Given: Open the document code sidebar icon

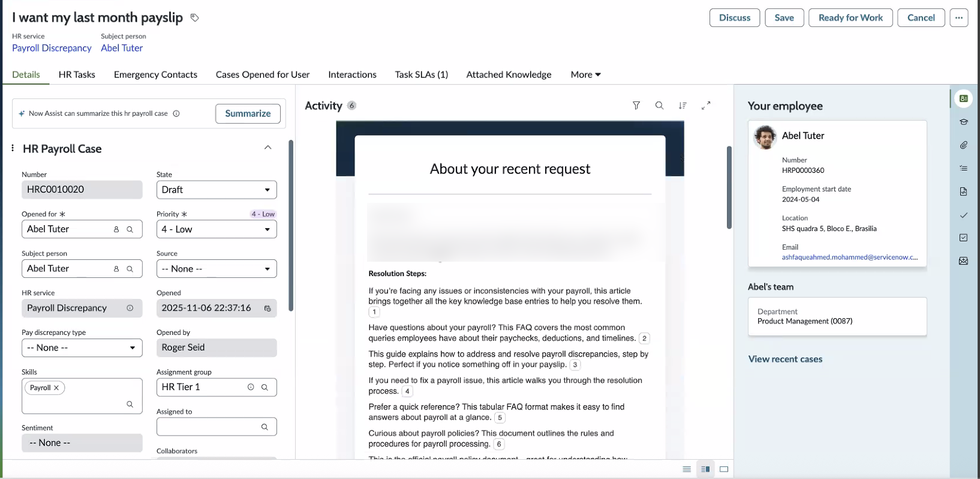Looking at the screenshot, I should tap(963, 191).
